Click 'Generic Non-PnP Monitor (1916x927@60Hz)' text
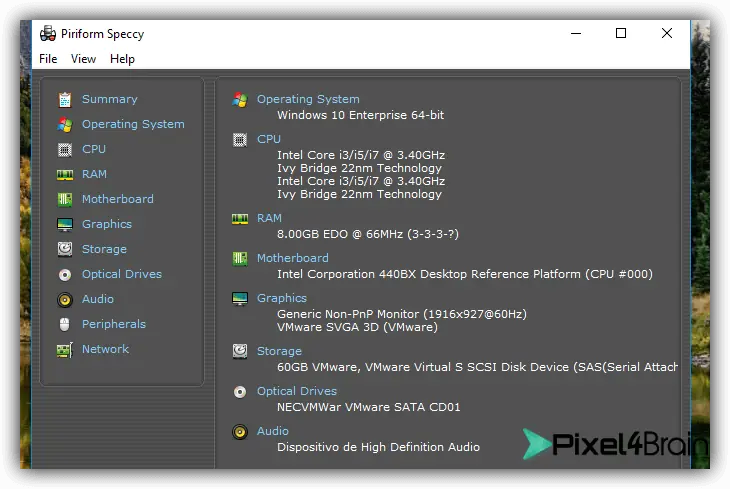The width and height of the screenshot is (730, 489). [402, 314]
